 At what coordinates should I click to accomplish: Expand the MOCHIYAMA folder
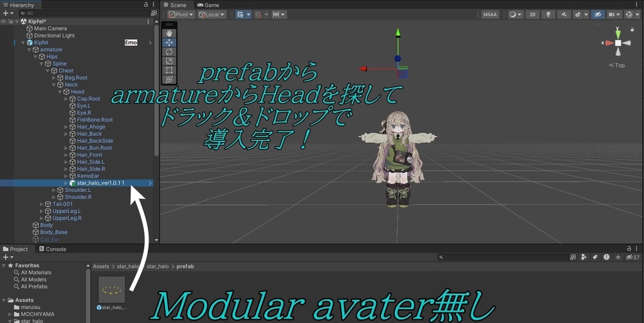(x=10, y=314)
